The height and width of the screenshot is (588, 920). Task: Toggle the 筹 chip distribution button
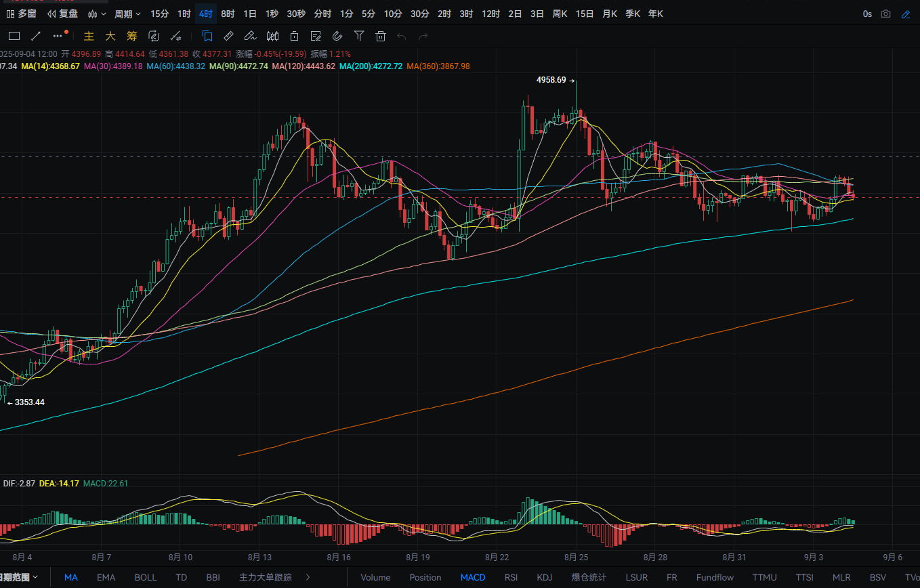click(x=131, y=37)
